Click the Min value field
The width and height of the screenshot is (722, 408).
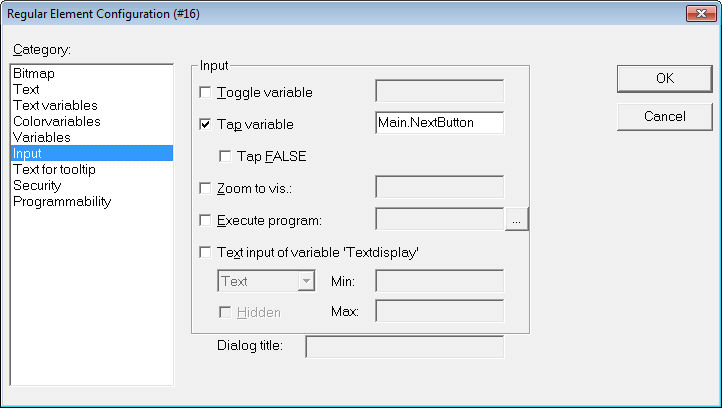440,281
